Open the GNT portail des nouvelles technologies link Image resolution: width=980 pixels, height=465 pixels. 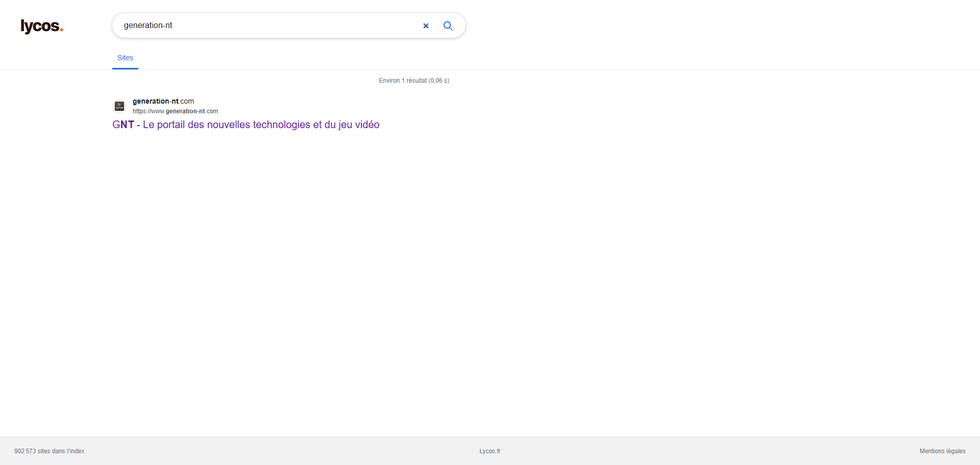tap(246, 125)
